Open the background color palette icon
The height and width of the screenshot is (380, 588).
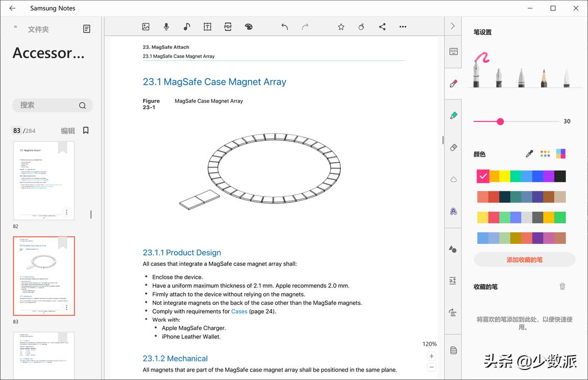click(x=249, y=27)
